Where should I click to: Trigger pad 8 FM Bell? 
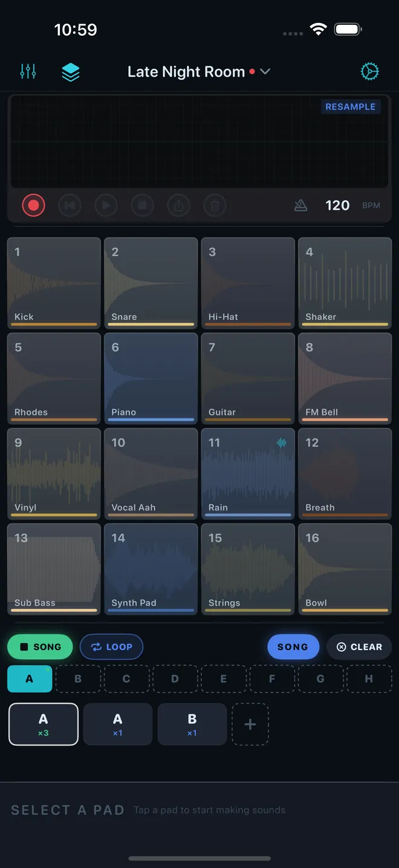pos(345,378)
